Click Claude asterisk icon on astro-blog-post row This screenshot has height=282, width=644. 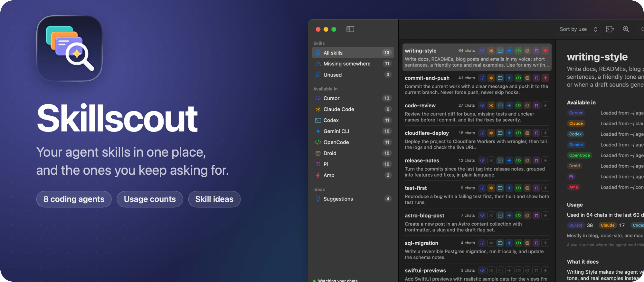coord(491,215)
